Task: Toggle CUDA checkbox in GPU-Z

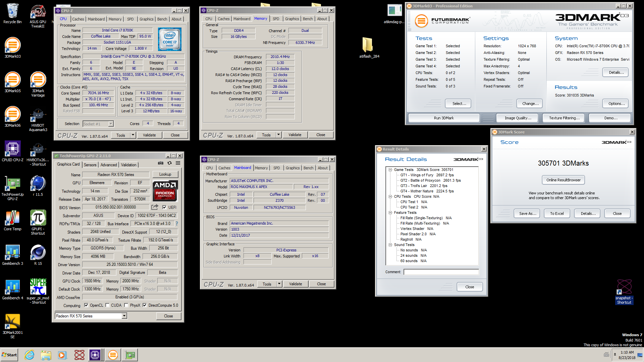Action: click(107, 305)
